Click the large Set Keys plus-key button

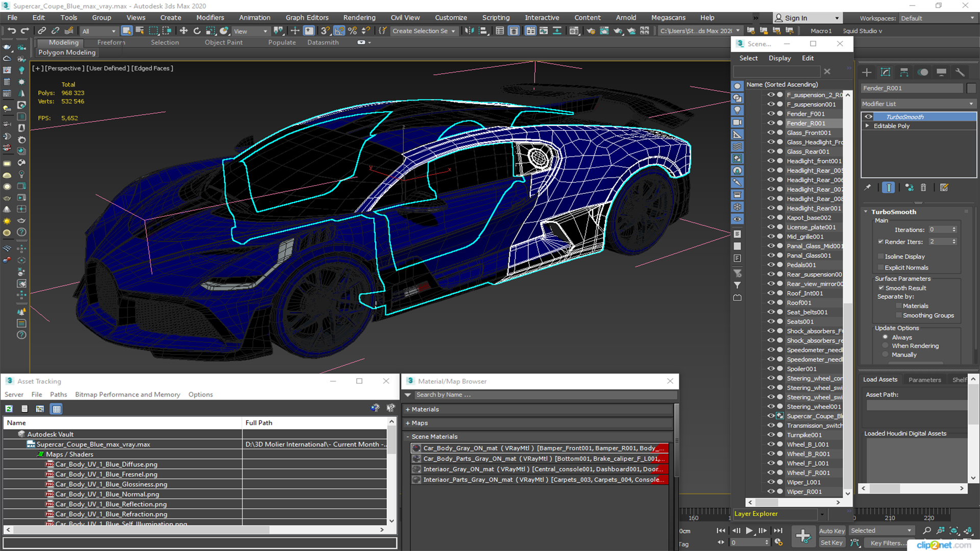click(x=803, y=536)
